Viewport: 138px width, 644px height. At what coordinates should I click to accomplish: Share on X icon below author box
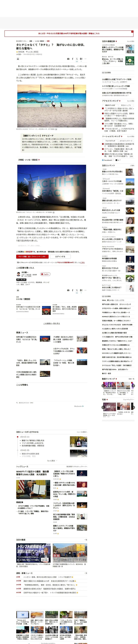[x=77, y=290]
